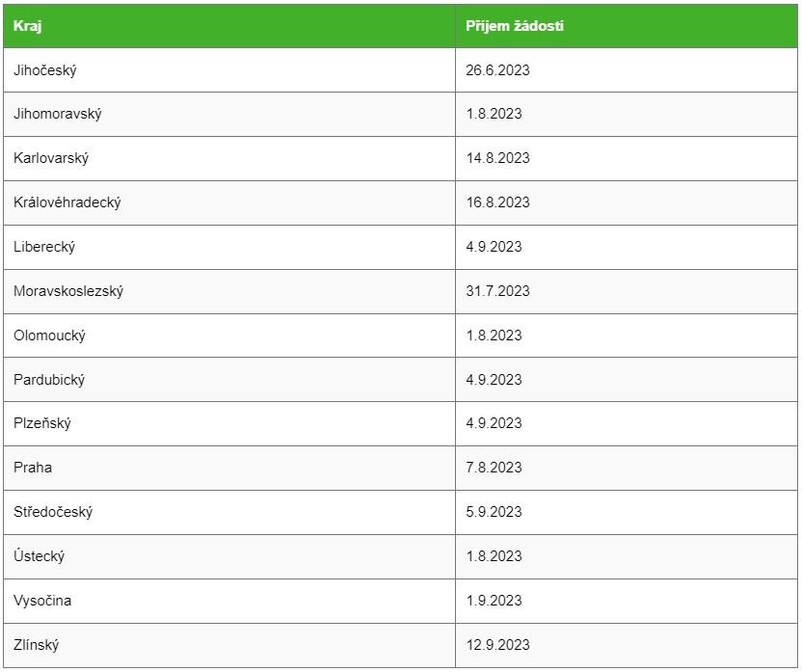Click the date 31.7.2023
This screenshot has height=672, width=802.
(497, 291)
